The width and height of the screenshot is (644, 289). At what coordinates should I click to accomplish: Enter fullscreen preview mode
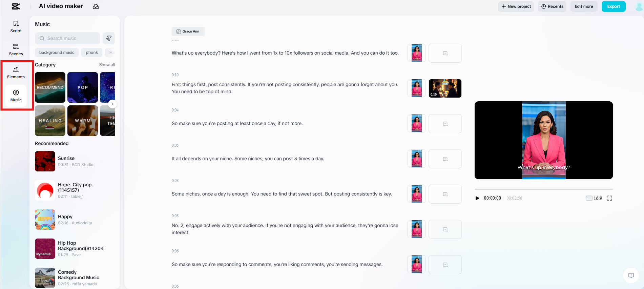click(x=609, y=198)
